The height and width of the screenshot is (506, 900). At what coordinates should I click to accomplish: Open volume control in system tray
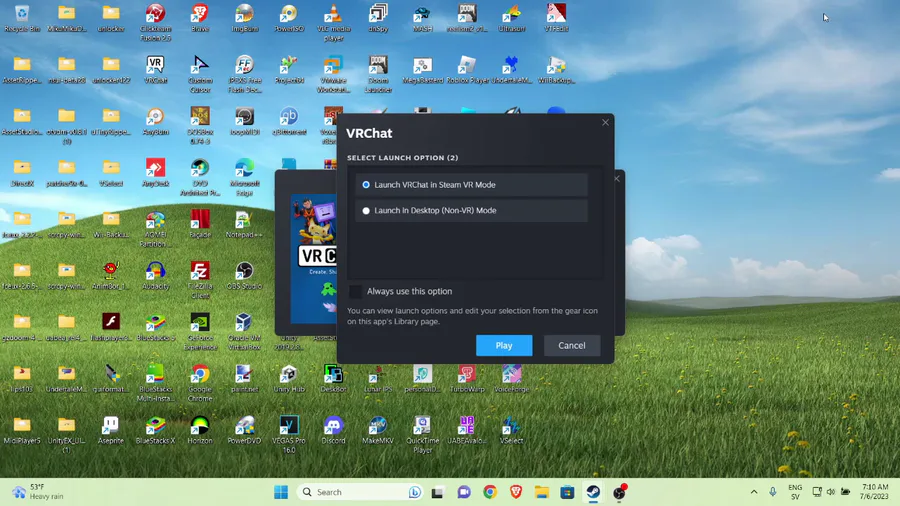point(831,492)
